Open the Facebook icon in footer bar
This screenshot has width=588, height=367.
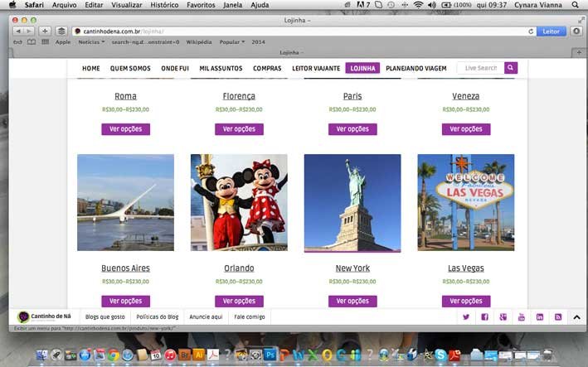[x=484, y=316]
